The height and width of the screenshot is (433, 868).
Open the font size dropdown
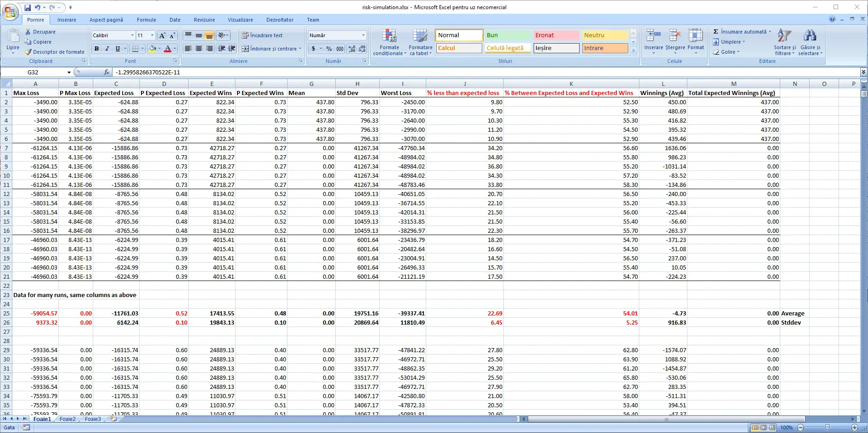tap(152, 35)
